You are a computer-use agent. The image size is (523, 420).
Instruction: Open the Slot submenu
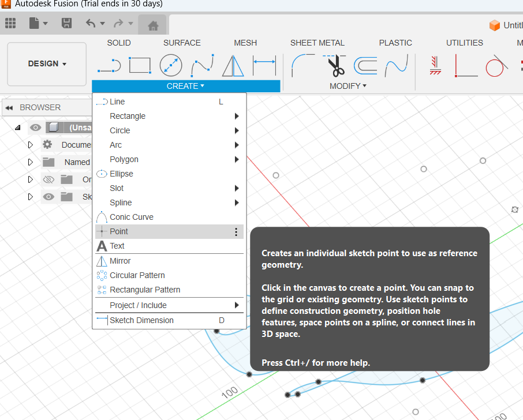pos(170,188)
